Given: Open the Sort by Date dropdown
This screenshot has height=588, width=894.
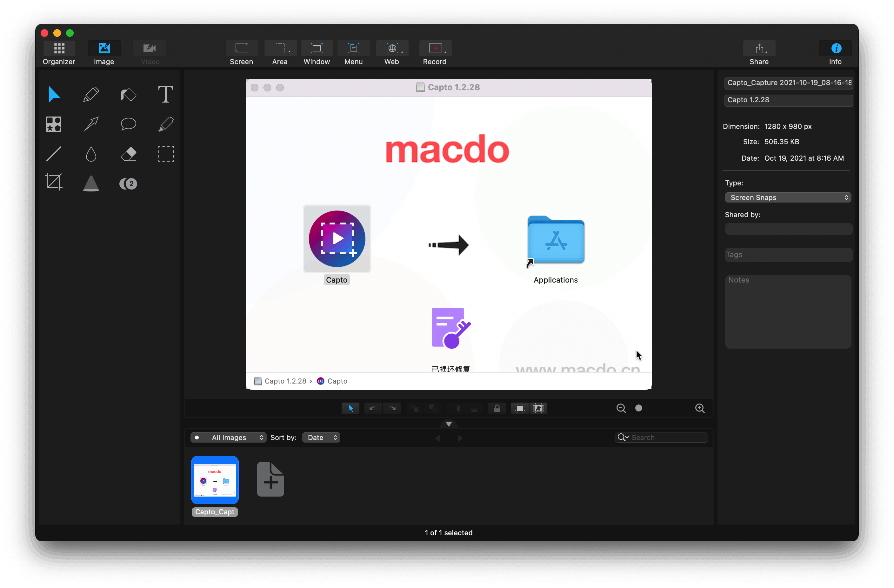Looking at the screenshot, I should click(x=321, y=438).
